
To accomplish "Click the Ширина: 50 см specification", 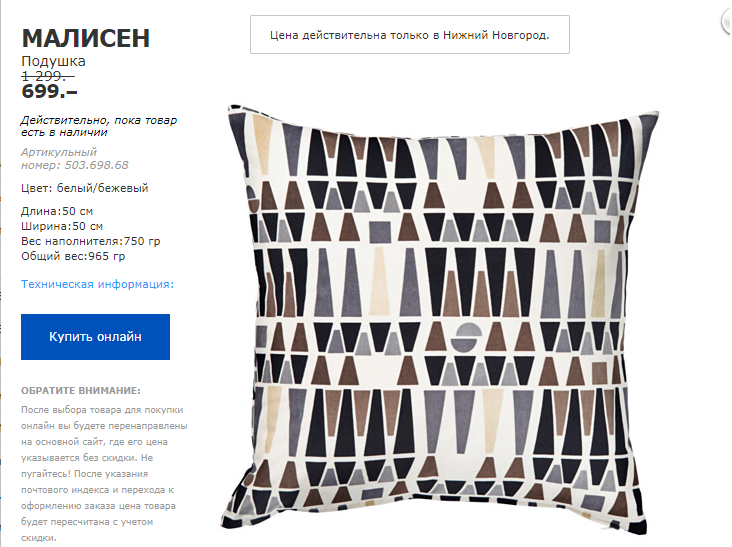I will tap(62, 226).
